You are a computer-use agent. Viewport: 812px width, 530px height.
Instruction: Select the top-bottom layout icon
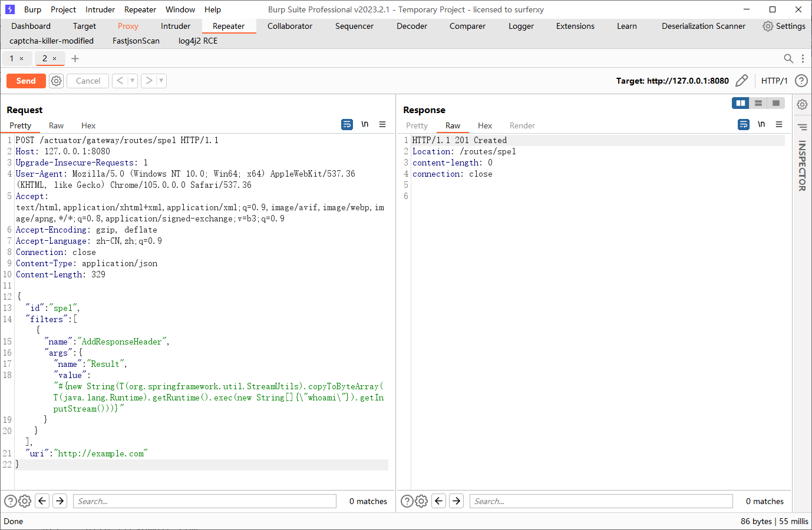[x=758, y=103]
